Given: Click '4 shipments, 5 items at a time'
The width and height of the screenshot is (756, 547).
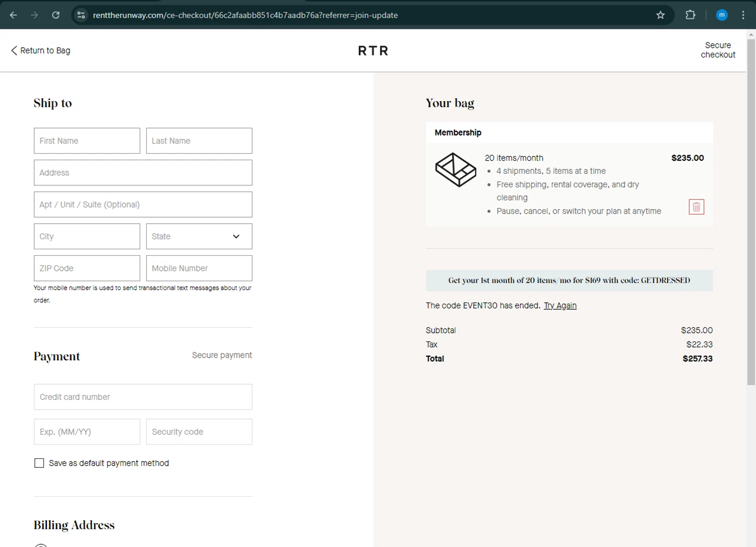Looking at the screenshot, I should tap(551, 171).
